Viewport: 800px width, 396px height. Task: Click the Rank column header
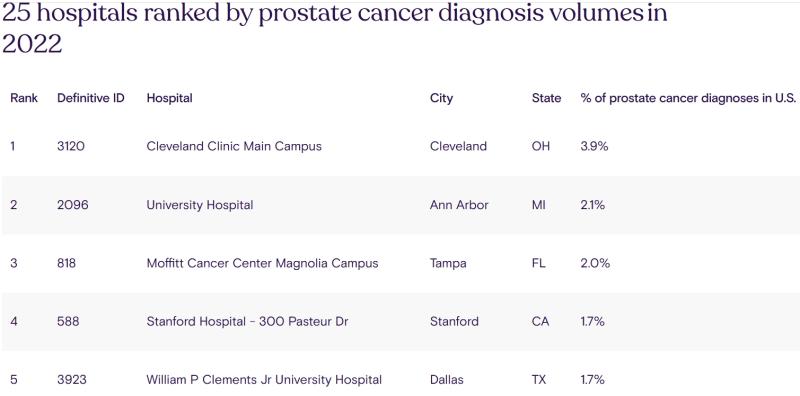(24, 98)
